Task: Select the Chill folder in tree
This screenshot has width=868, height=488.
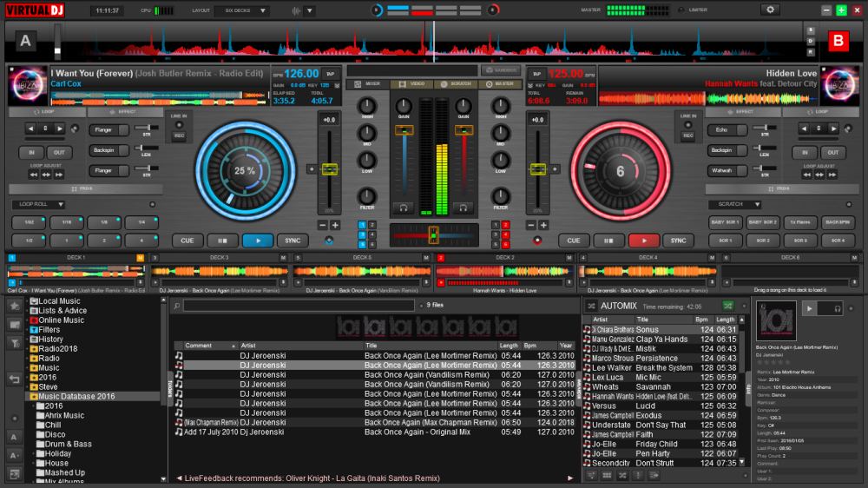Action: (53, 425)
